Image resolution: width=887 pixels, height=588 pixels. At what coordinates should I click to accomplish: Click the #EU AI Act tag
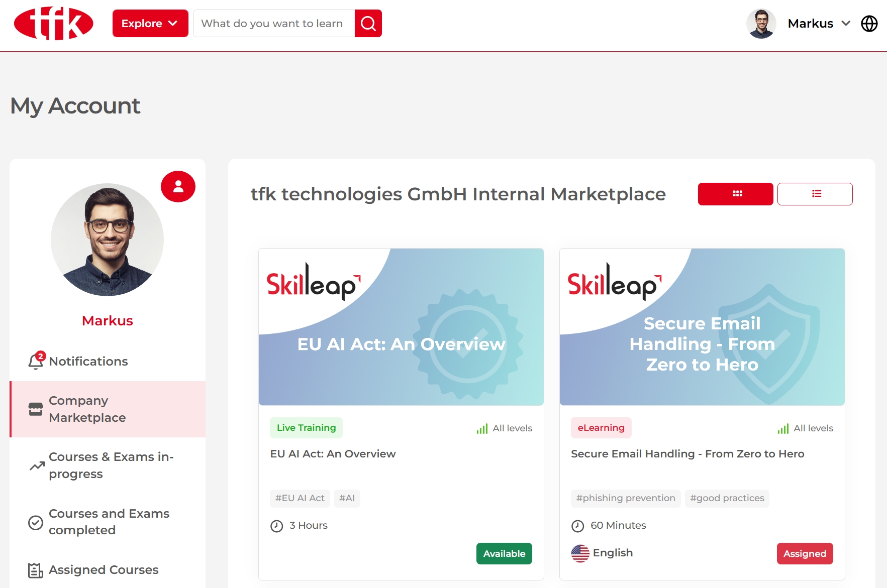coord(300,498)
